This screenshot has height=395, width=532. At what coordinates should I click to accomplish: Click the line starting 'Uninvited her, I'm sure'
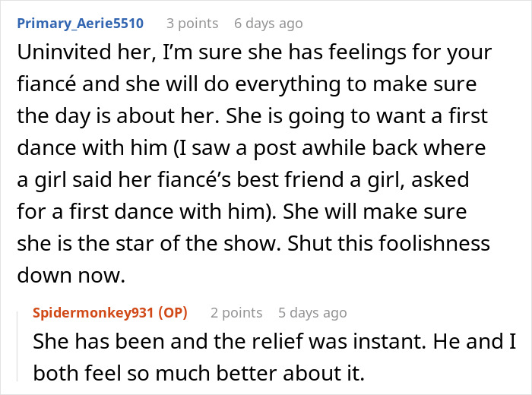(255, 52)
